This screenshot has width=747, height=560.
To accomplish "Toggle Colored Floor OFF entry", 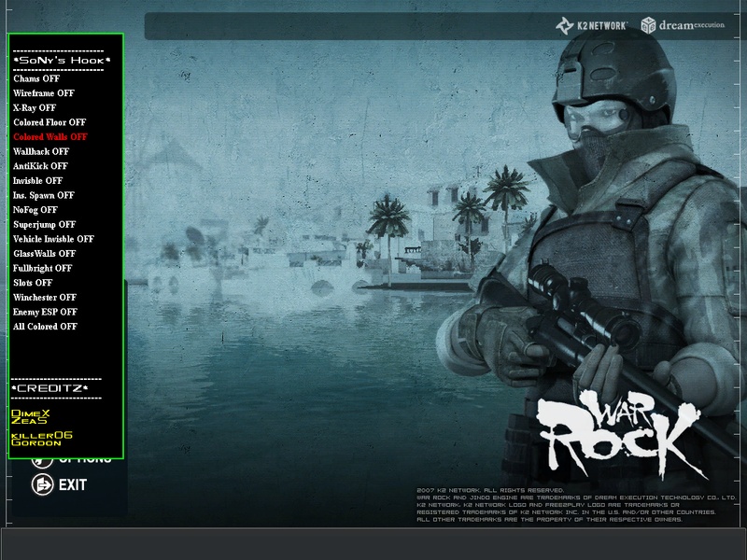I will (x=49, y=122).
